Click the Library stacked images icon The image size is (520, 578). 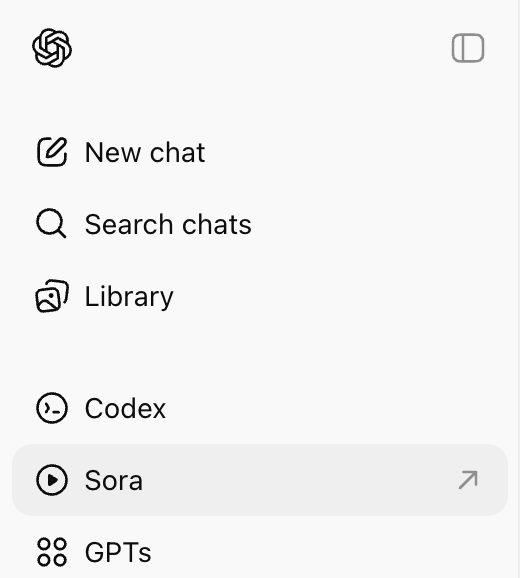pos(52,296)
